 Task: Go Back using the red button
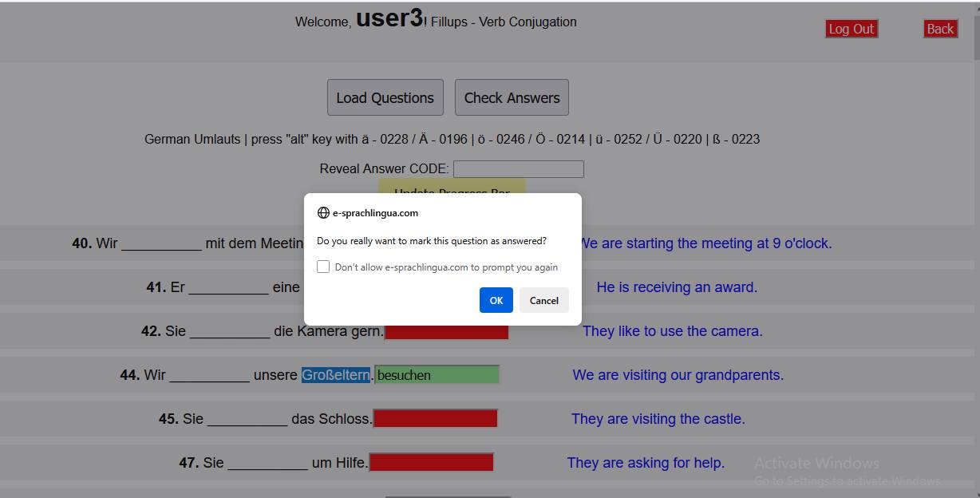940,29
